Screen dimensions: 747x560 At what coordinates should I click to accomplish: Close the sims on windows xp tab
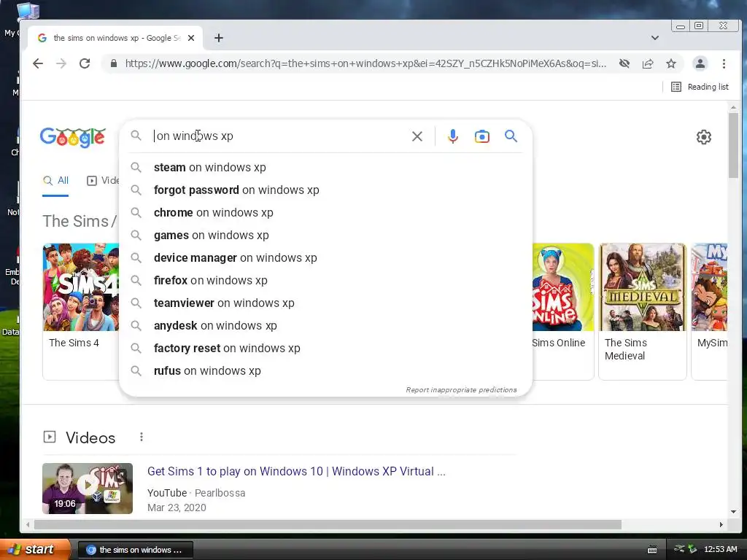(x=191, y=38)
